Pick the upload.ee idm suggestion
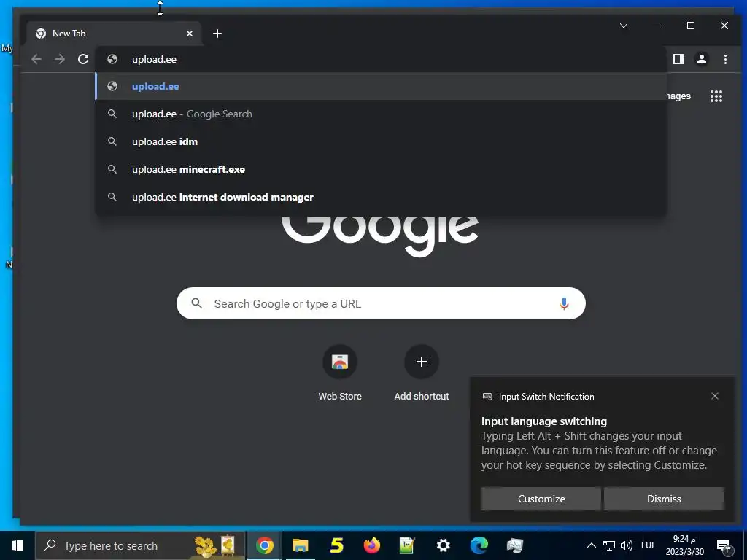This screenshot has width=747, height=560. [381, 142]
